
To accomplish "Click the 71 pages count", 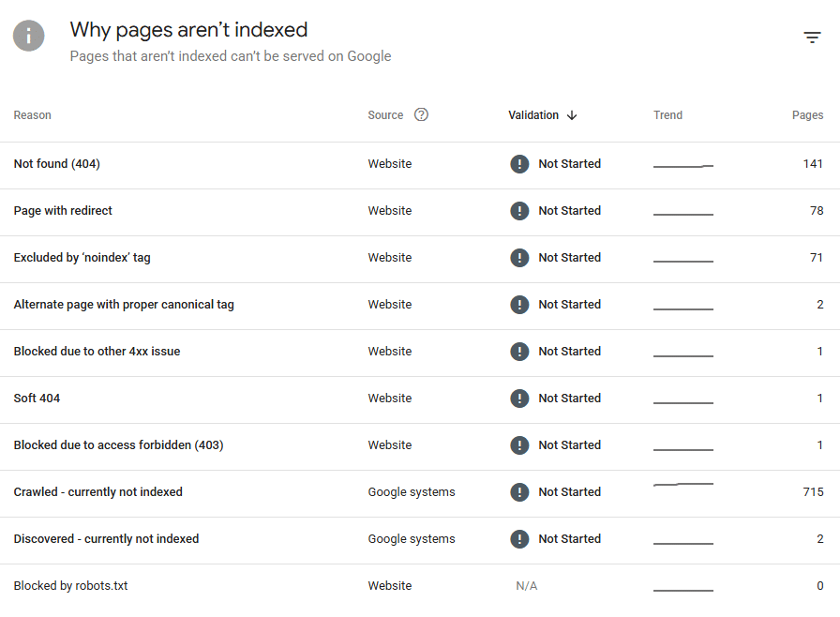I will click(817, 258).
